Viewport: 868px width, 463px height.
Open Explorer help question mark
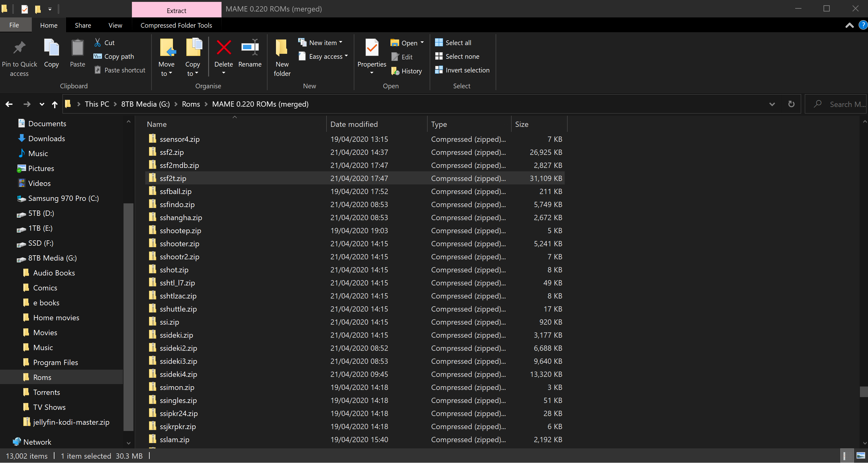coord(863,25)
